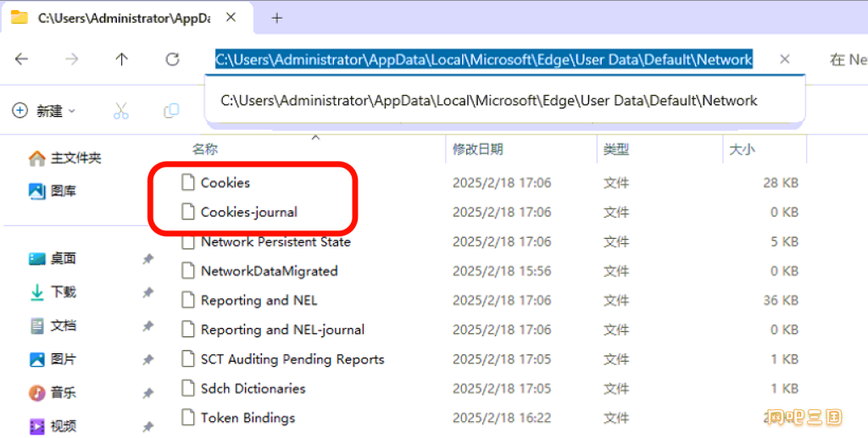Select the suggested Network path in dropdown
Screen dimensions: 868x438
coord(489,101)
